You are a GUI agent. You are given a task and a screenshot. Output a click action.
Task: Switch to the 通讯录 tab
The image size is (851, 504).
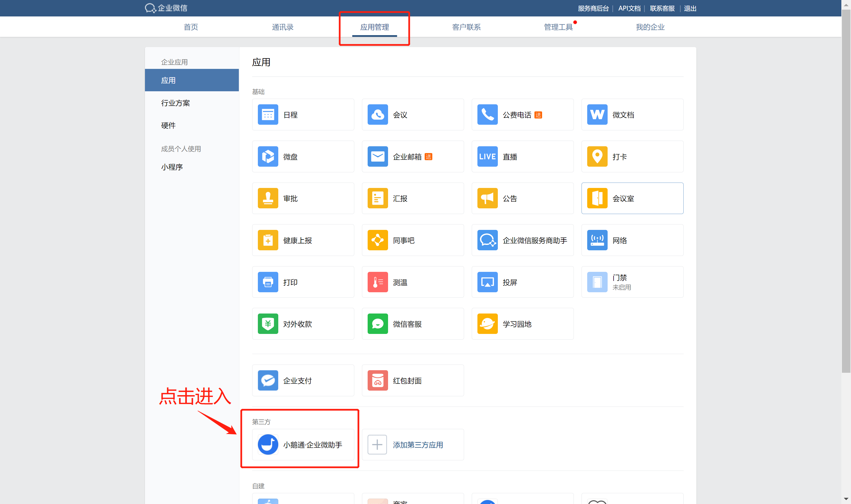click(283, 27)
